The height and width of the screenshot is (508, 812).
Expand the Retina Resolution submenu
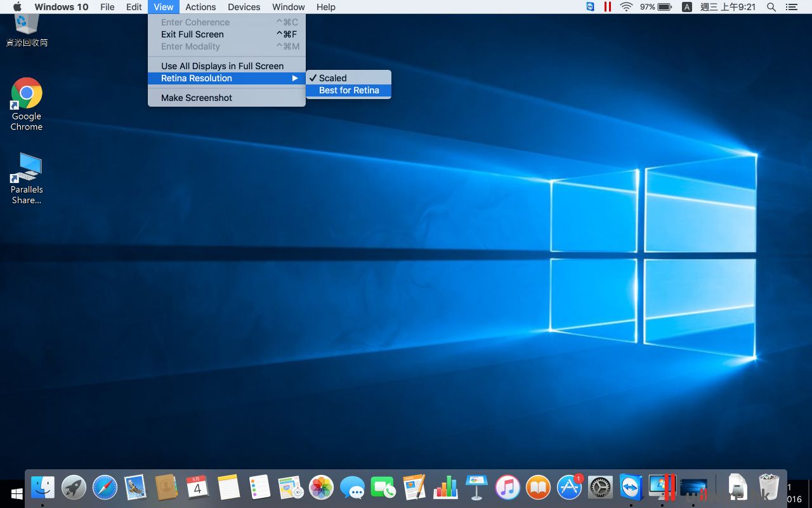(197, 78)
